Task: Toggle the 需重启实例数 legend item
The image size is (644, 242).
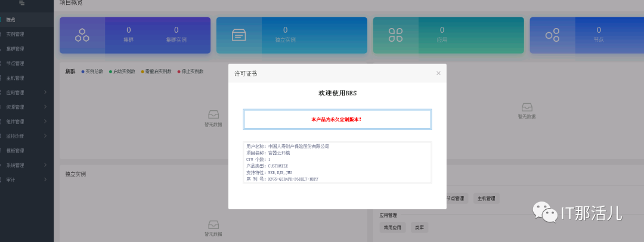Action: click(x=156, y=72)
